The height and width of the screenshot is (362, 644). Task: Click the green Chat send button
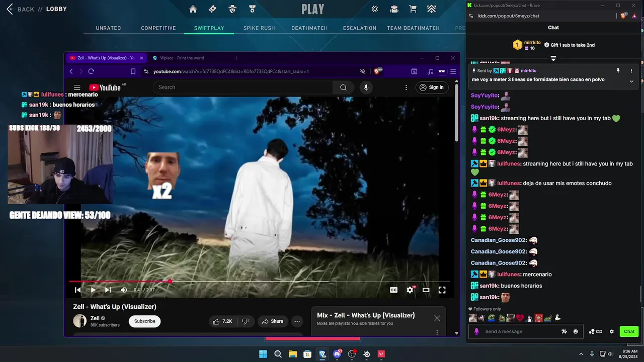tap(629, 331)
